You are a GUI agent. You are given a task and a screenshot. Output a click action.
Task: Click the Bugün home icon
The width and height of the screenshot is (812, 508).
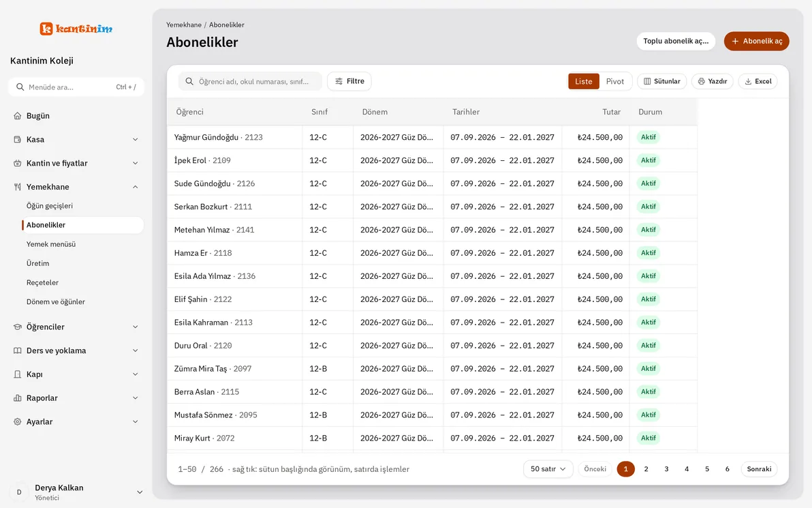pyautogui.click(x=18, y=116)
